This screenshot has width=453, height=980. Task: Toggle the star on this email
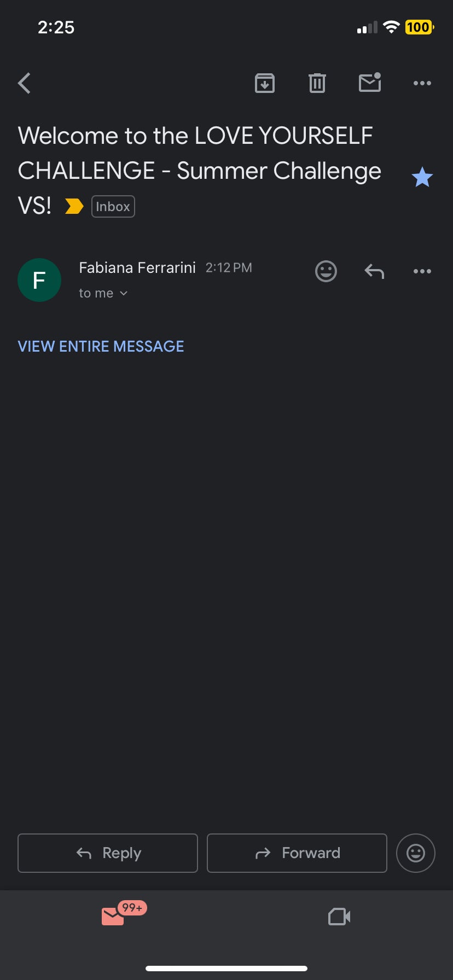[x=422, y=178]
